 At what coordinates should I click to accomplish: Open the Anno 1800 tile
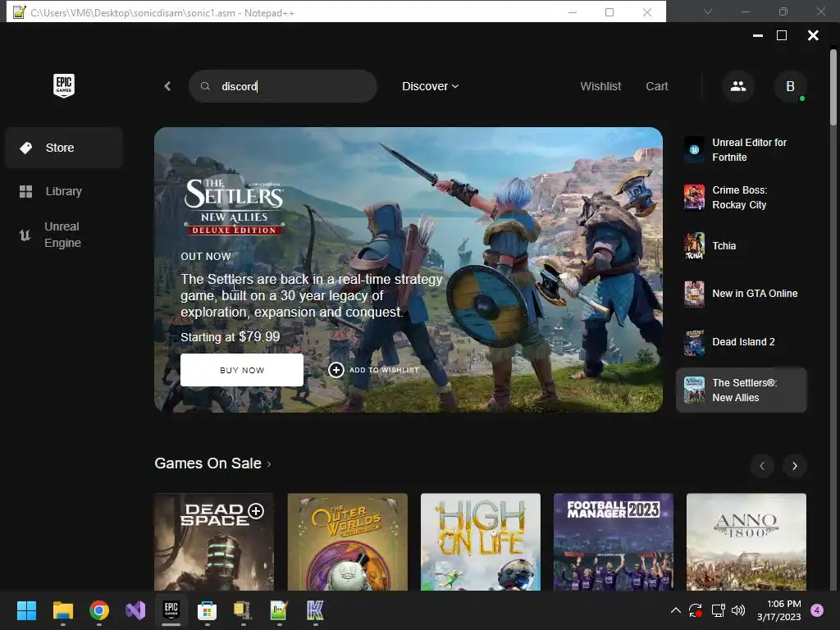click(746, 542)
